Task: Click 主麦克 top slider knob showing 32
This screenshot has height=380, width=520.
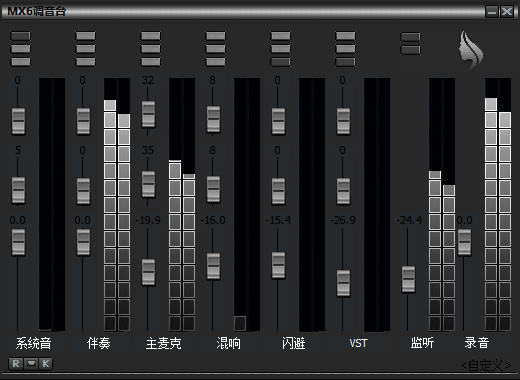Action: (148, 114)
